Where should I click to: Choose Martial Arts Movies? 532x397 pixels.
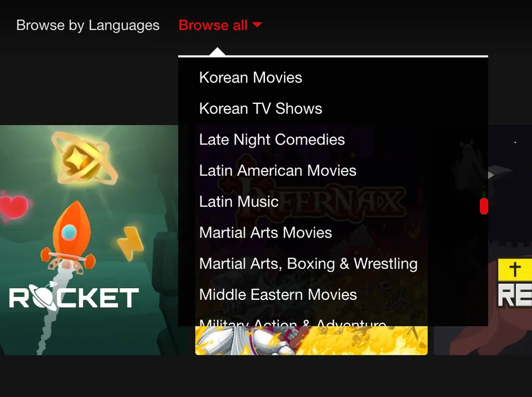point(265,232)
